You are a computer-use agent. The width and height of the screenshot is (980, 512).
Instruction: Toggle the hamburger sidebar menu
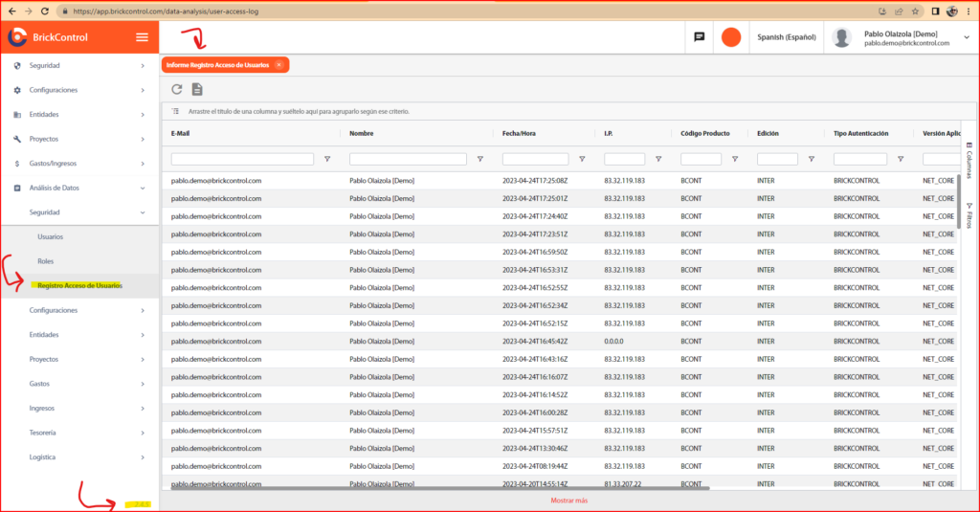[x=142, y=37]
